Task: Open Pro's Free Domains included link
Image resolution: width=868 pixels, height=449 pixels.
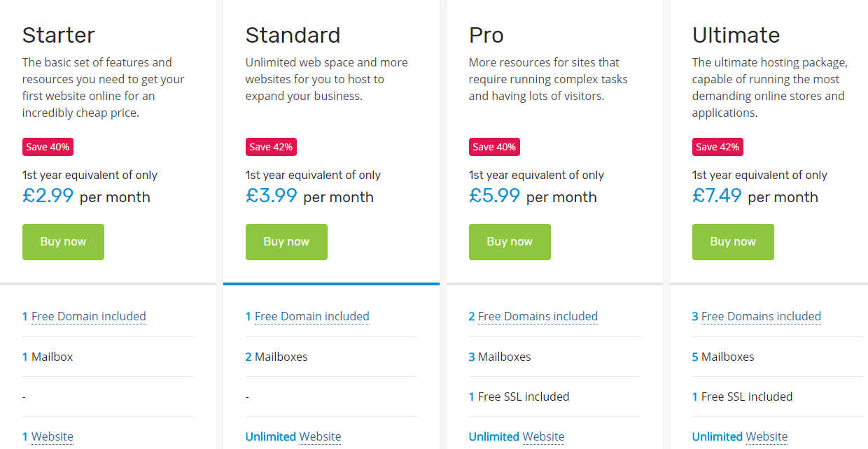Action: 538,317
